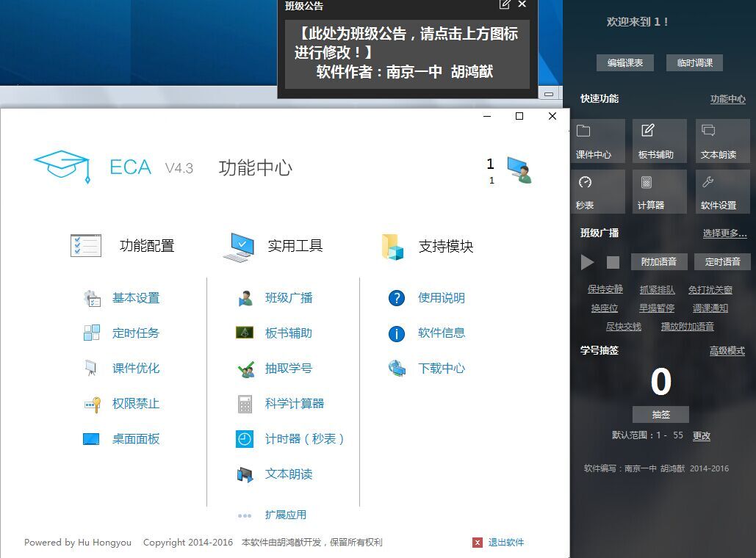Click the 计算器 tile in sidebar

tap(660, 192)
